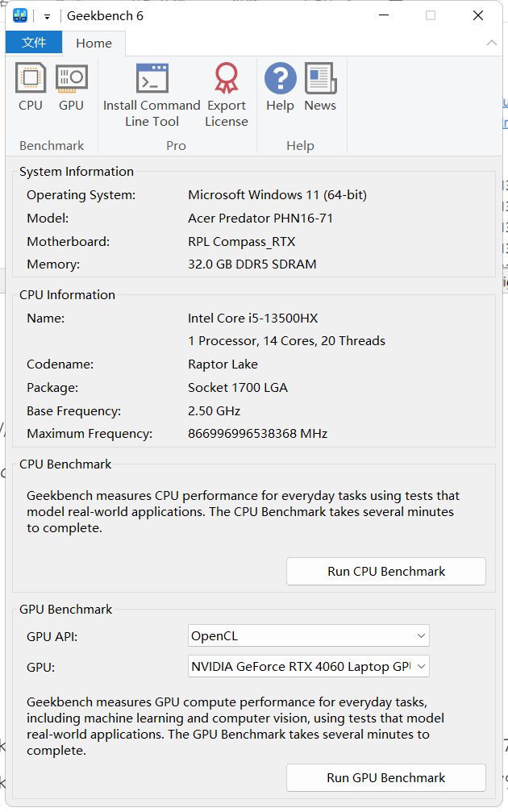The height and width of the screenshot is (812, 508).
Task: Select the Intel Core i5-13500HX text
Action: click(252, 318)
